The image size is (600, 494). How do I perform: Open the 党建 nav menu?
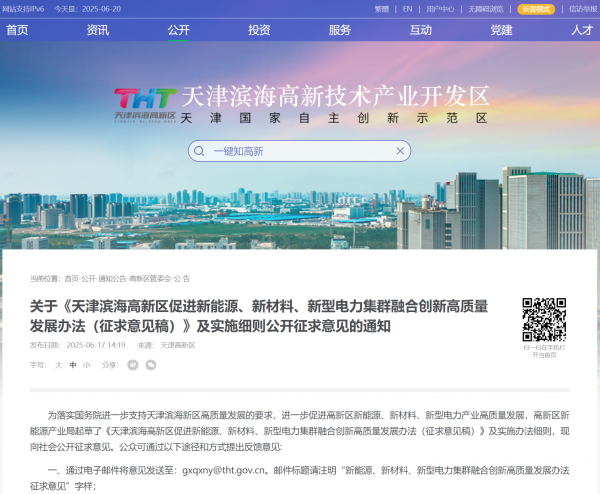click(502, 30)
